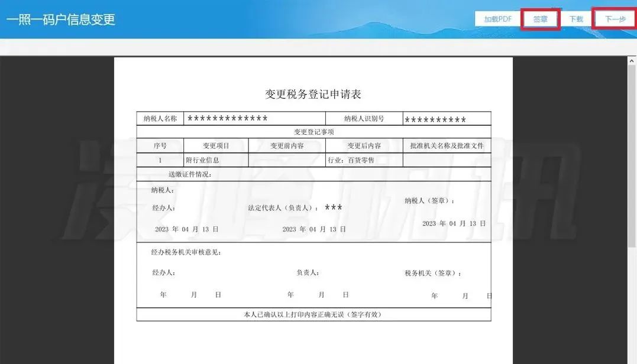Click the 变更前内容 column header
Image resolution: width=637 pixels, height=364 pixels.
point(287,146)
